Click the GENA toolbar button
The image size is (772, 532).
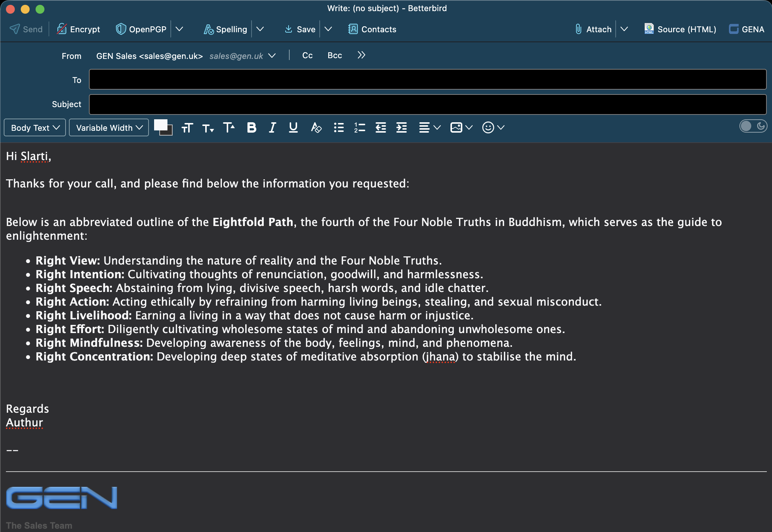coord(746,29)
